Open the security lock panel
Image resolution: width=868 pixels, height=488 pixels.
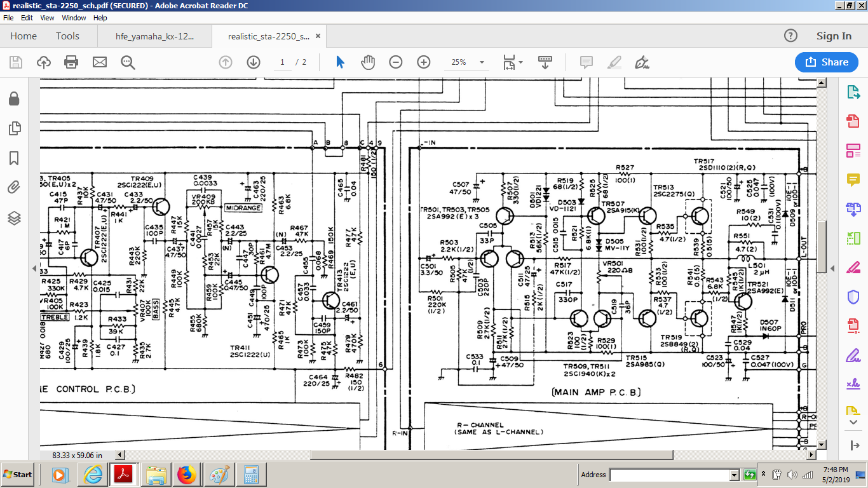[14, 99]
